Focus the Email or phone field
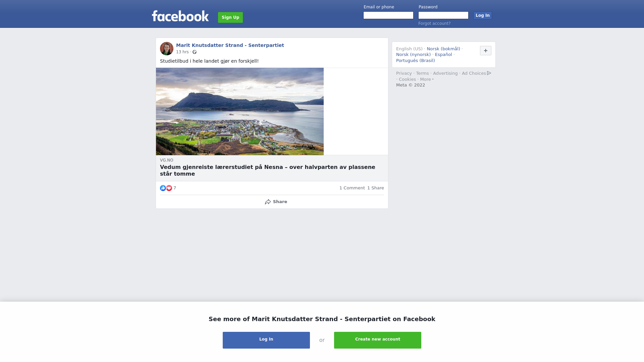This screenshot has width=644, height=362. (x=388, y=15)
